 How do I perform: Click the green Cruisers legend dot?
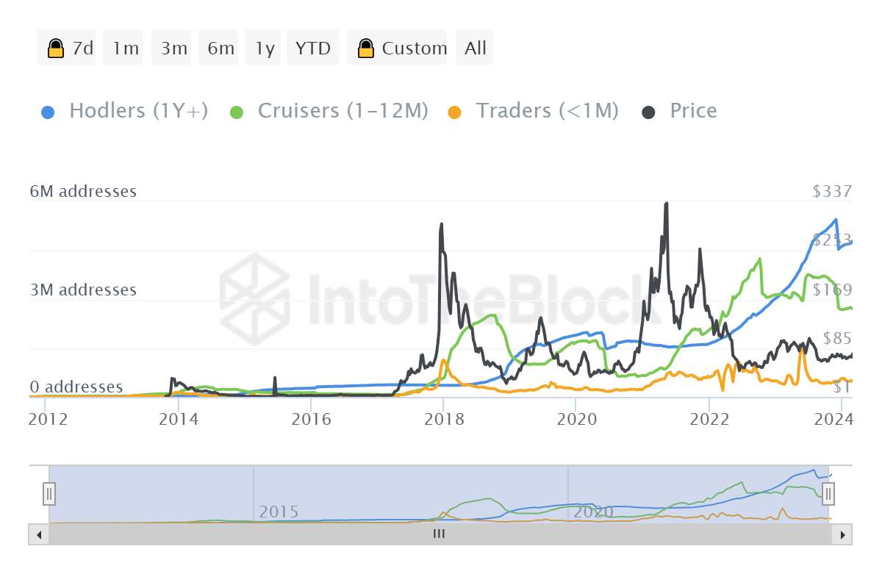[237, 112]
